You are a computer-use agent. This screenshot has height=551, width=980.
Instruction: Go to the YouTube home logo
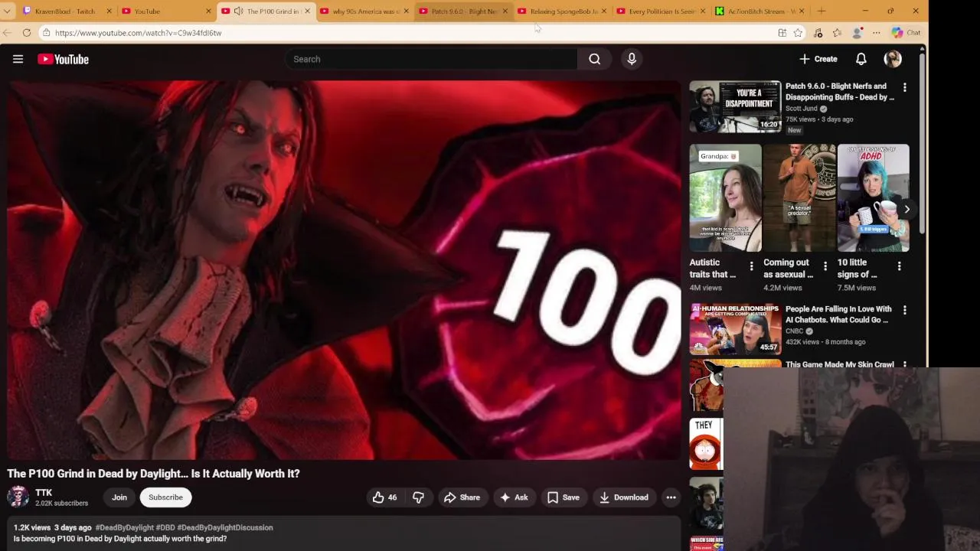(63, 59)
